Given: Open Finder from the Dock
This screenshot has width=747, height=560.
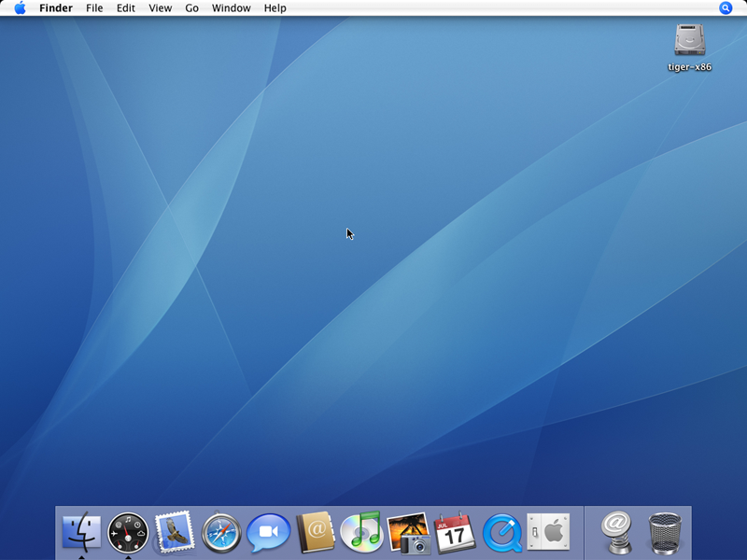Looking at the screenshot, I should [x=81, y=533].
